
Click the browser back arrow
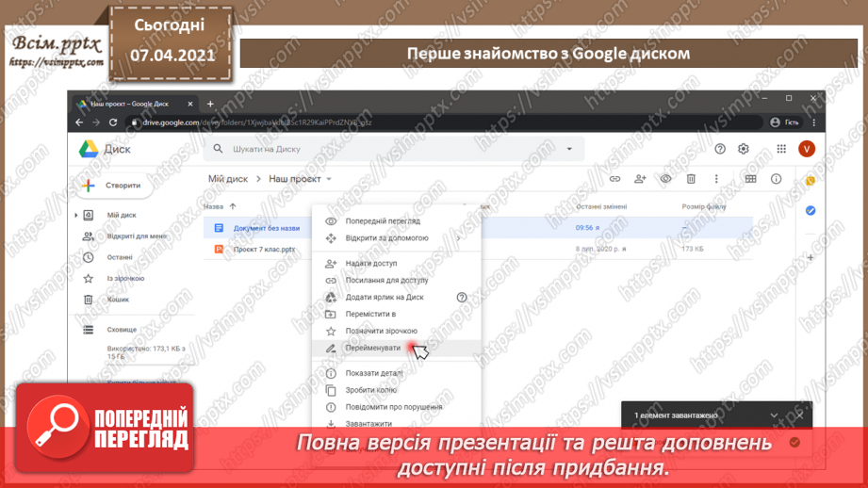point(79,122)
